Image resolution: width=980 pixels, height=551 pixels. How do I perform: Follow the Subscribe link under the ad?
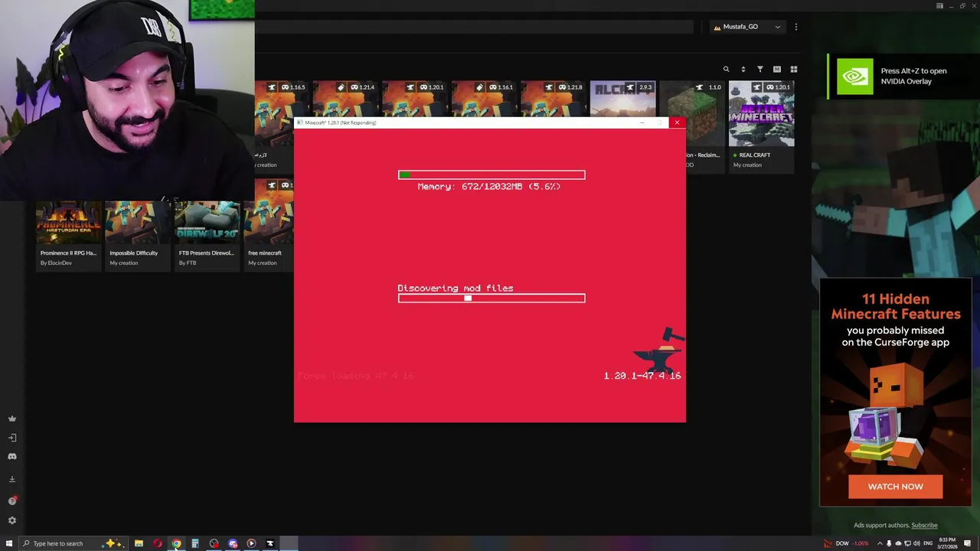924,525
